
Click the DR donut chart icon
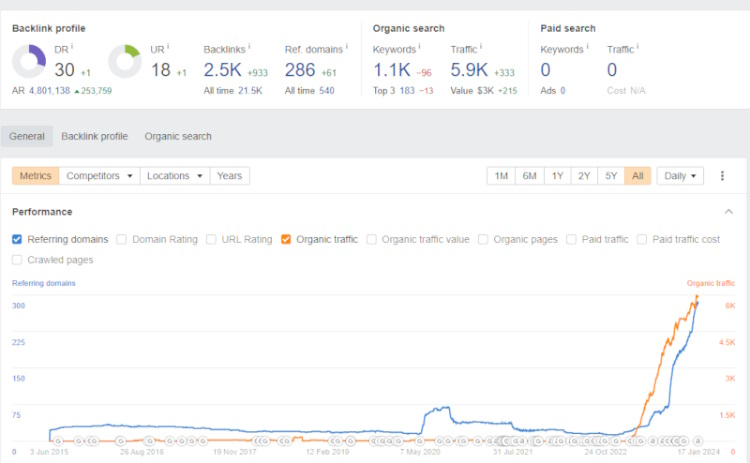point(28,62)
